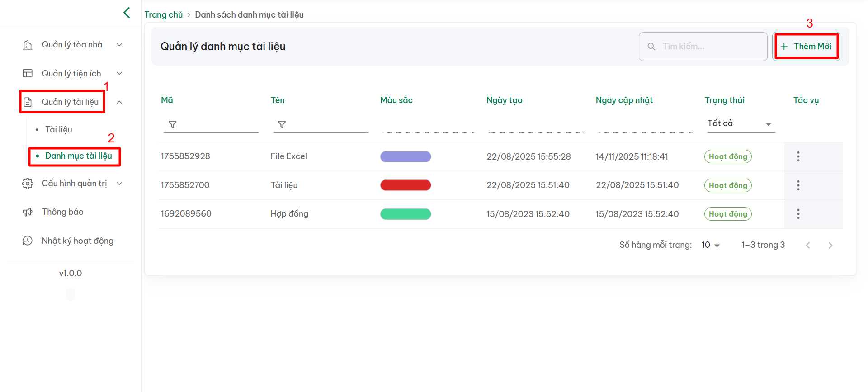Click the Thêm Mới button

coord(806,46)
